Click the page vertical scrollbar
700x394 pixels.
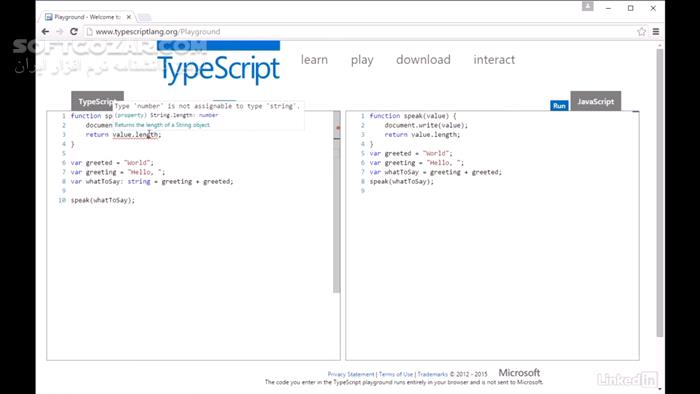pos(660,192)
